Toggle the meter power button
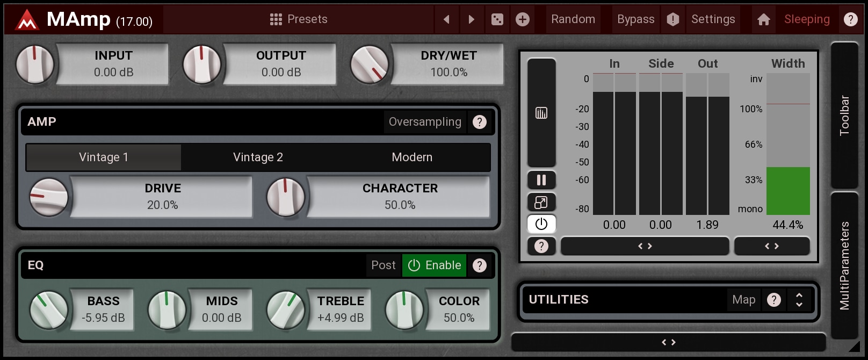The height and width of the screenshot is (360, 868). [x=541, y=224]
